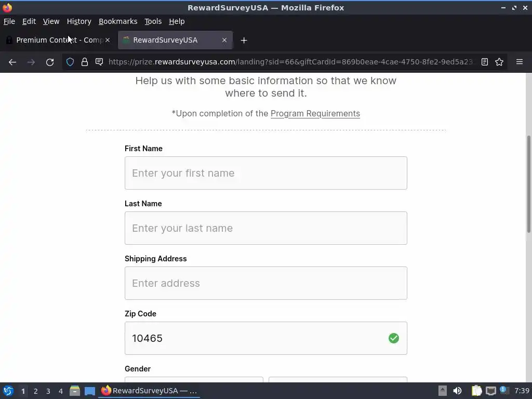The height and width of the screenshot is (399, 532).
Task: Open the Bookmarks menu
Action: [118, 21]
